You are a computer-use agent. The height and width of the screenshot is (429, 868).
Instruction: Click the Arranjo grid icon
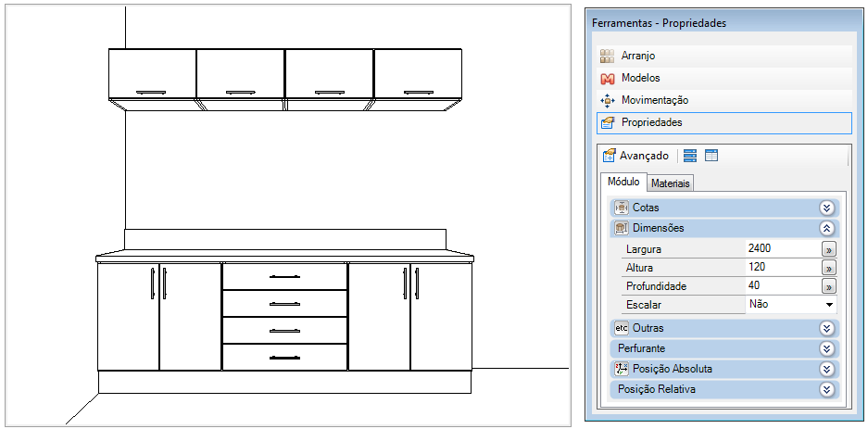(x=608, y=56)
